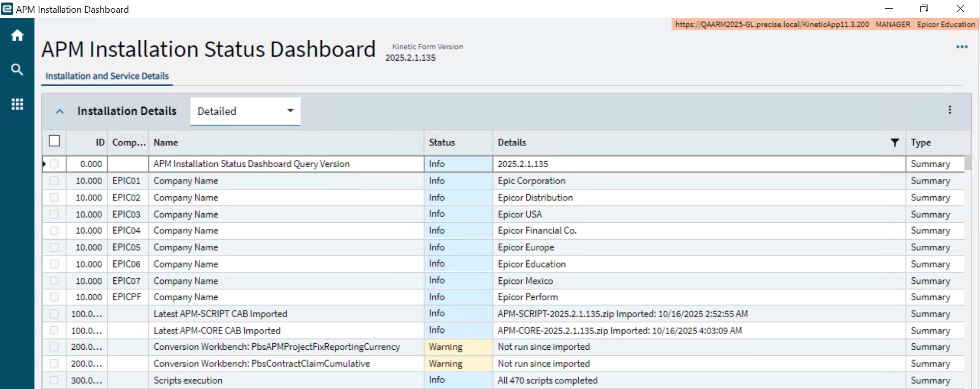This screenshot has width=980, height=389.
Task: Click the 'All 470 scripts completed' cell
Action: [x=699, y=380]
